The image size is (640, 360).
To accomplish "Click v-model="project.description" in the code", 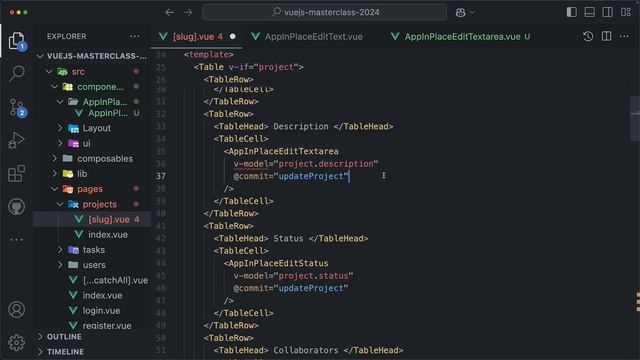I will tap(306, 164).
